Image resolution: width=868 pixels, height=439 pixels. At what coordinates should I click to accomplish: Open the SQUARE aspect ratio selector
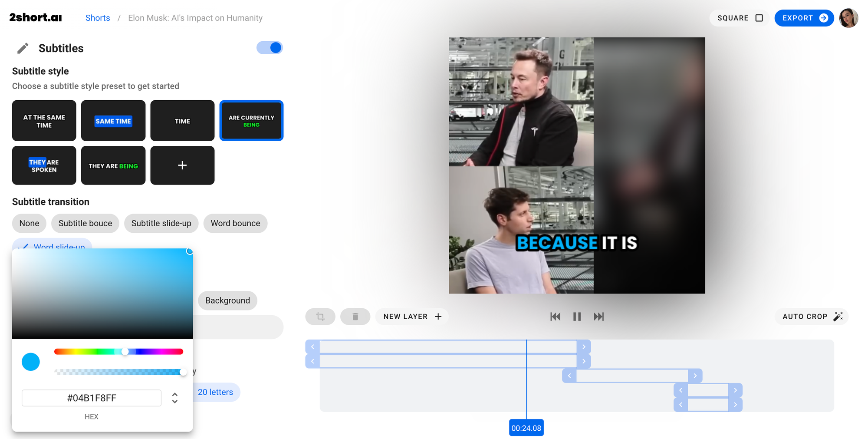click(x=740, y=18)
